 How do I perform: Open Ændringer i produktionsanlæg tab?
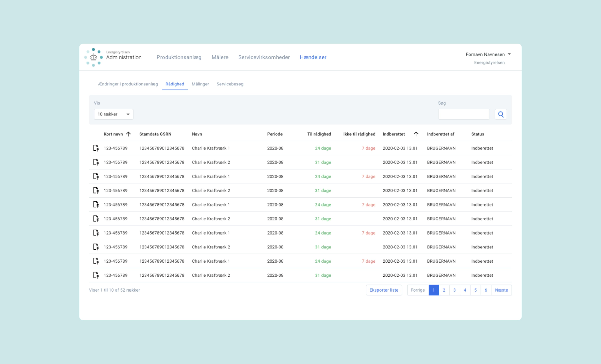pyautogui.click(x=128, y=84)
